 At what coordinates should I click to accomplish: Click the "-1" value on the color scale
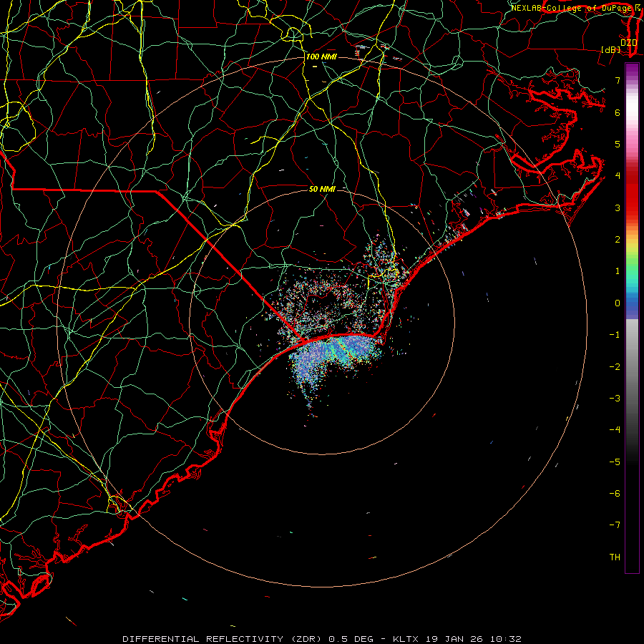click(615, 335)
